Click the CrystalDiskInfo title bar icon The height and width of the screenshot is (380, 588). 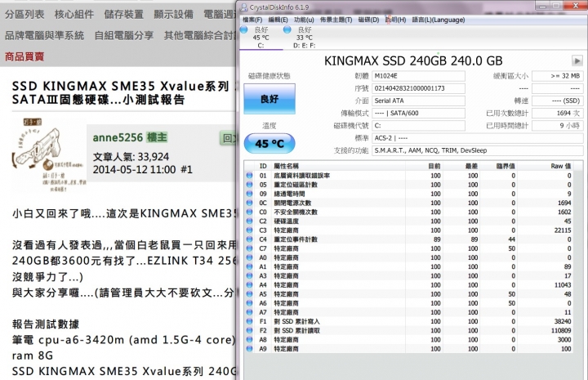pyautogui.click(x=244, y=7)
